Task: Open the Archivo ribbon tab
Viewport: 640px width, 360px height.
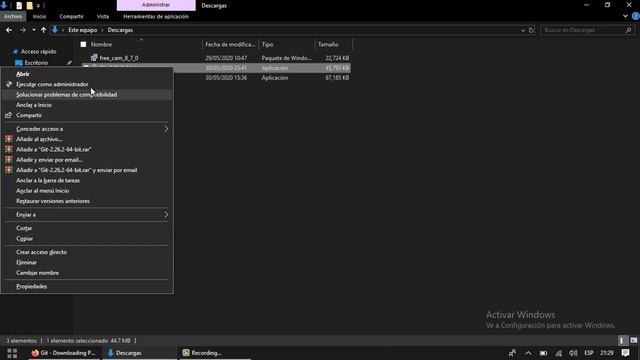Action: click(13, 16)
